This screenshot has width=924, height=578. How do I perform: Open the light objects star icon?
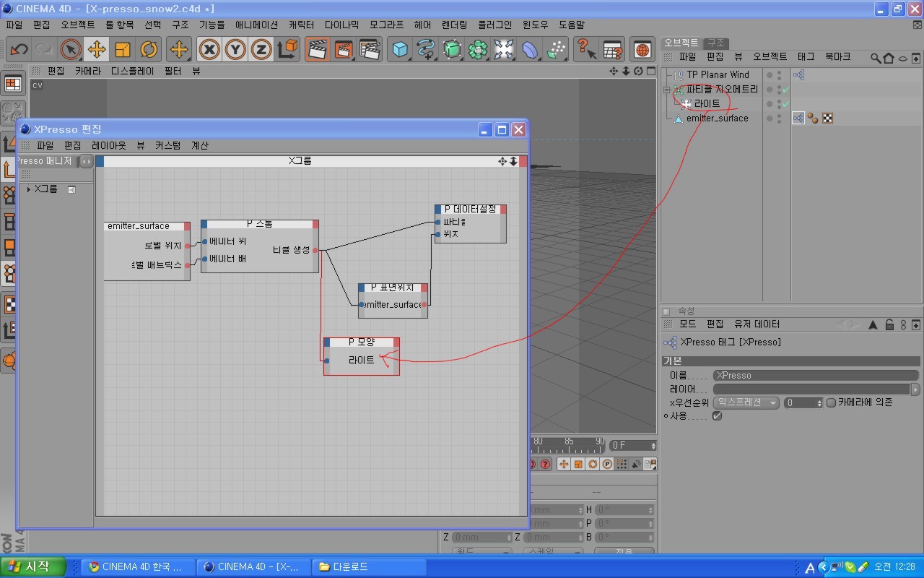[x=504, y=50]
